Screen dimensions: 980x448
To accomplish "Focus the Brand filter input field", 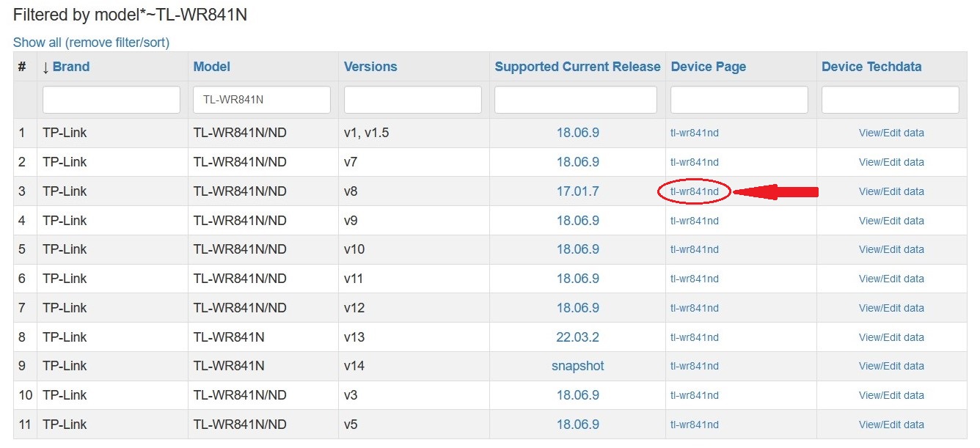I will [111, 100].
